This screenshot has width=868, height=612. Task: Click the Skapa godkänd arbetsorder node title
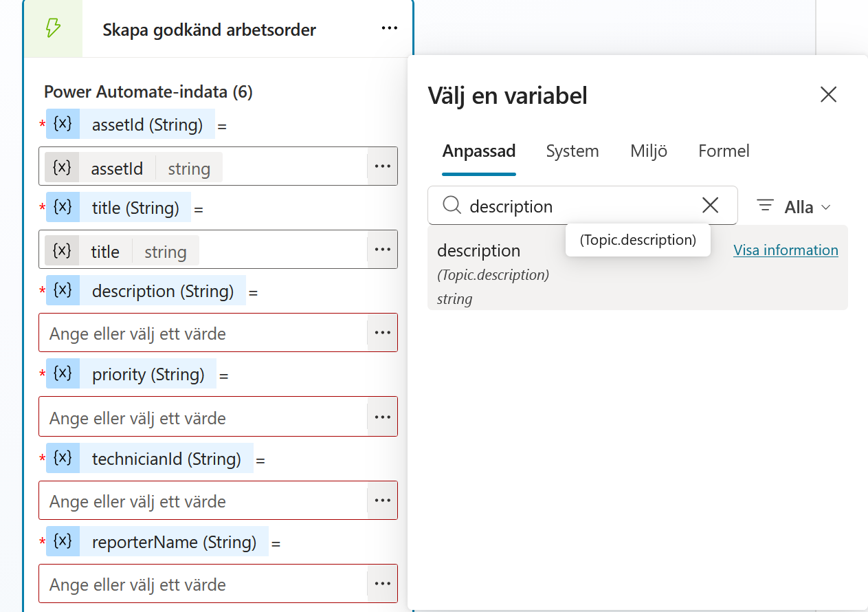click(x=209, y=30)
